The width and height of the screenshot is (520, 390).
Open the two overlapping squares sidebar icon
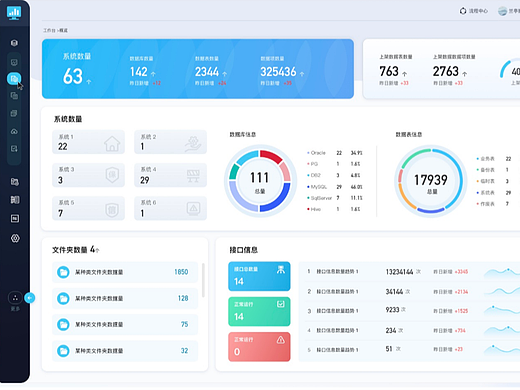tap(14, 96)
